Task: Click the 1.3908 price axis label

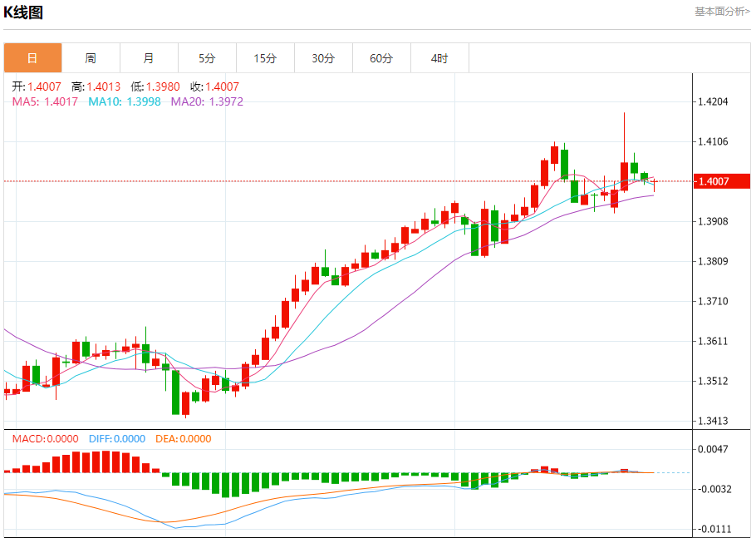Action: click(713, 221)
